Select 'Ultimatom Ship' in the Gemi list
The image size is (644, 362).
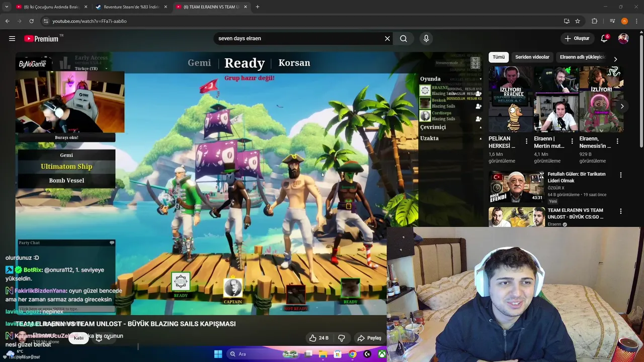click(x=66, y=166)
